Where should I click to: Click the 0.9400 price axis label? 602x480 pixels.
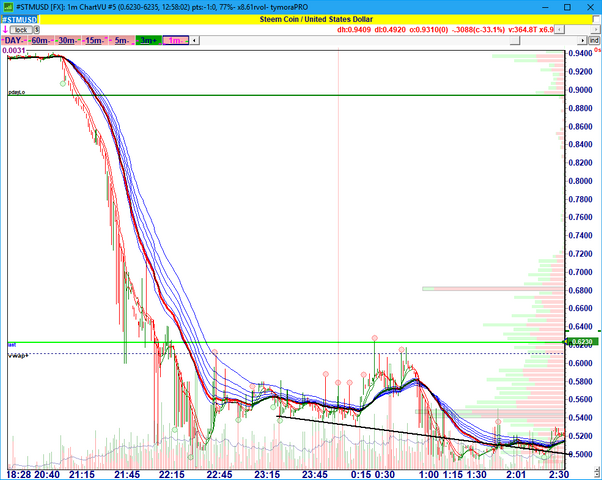[580, 53]
